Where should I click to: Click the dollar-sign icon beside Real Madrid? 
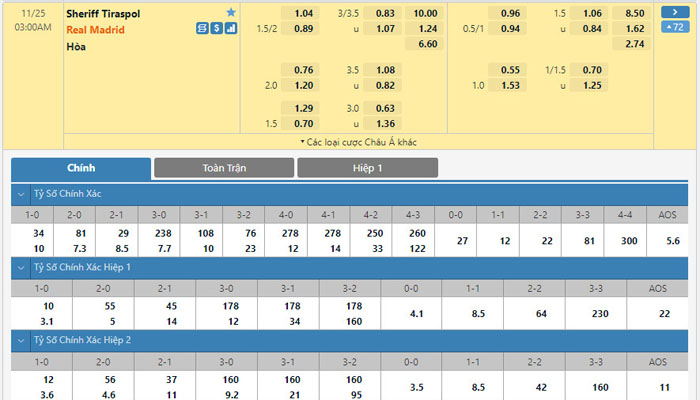(x=217, y=29)
